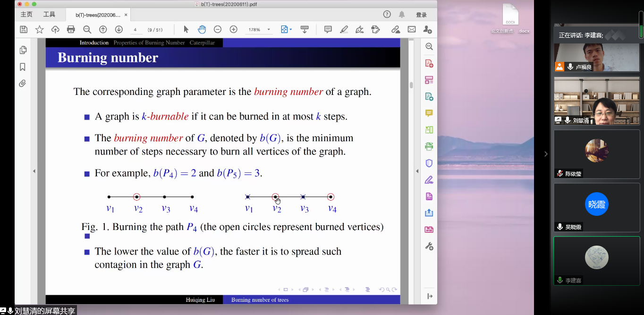Screen dimensions: 644x315
Task: Open the highlighter pen tool
Action: pos(344,29)
